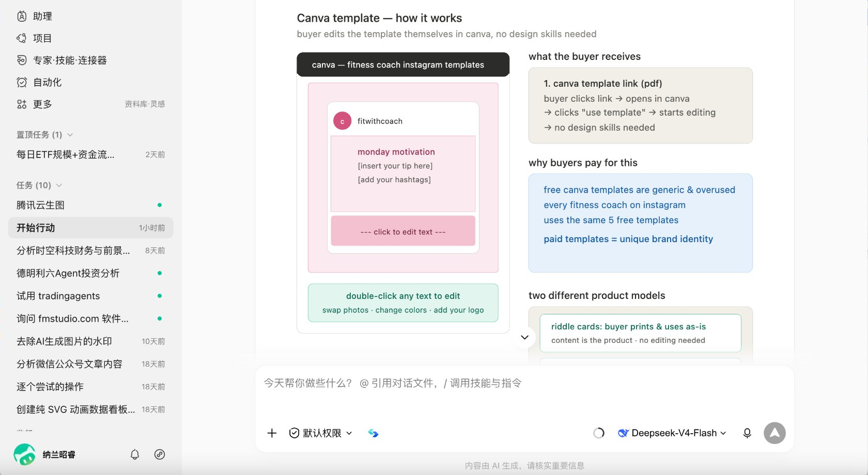The width and height of the screenshot is (868, 475).
Task: Jump to bottom using the down-chevron button
Action: point(524,338)
